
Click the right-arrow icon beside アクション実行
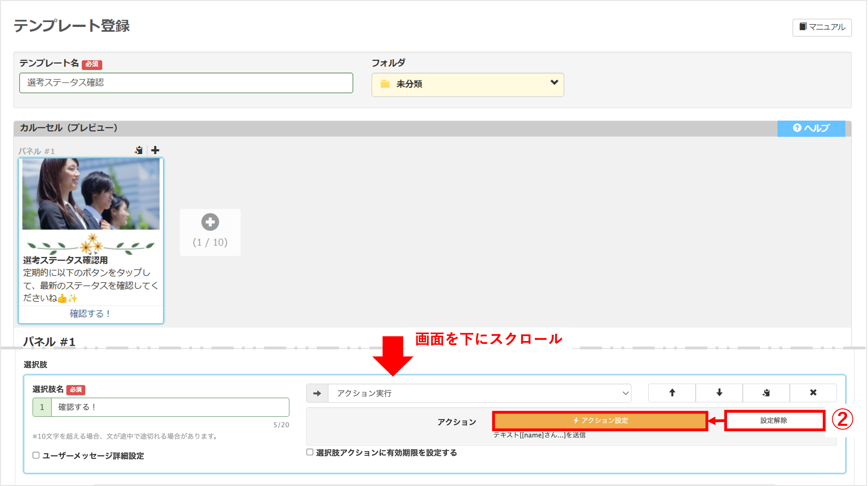point(317,393)
